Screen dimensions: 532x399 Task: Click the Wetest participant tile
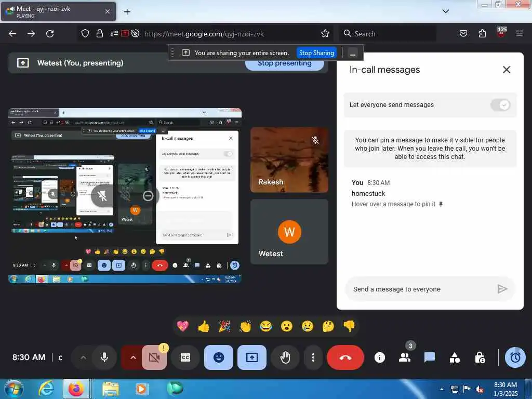click(x=289, y=231)
